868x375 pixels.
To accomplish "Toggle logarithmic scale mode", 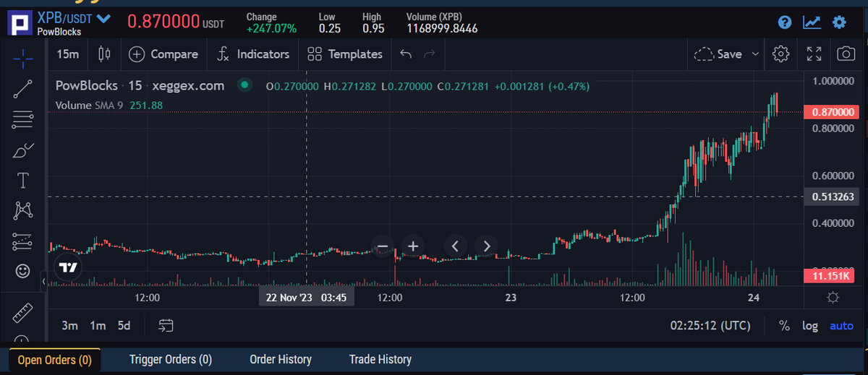I will (810, 326).
